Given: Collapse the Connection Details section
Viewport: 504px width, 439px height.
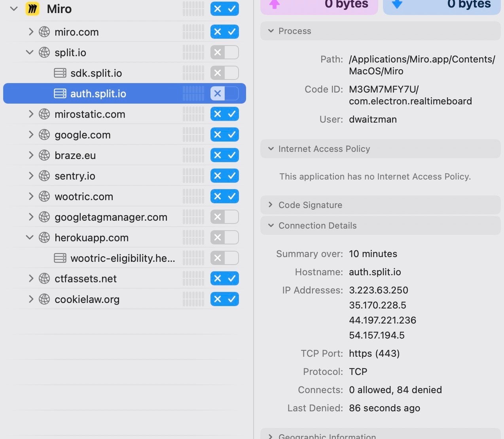Looking at the screenshot, I should 271,225.
